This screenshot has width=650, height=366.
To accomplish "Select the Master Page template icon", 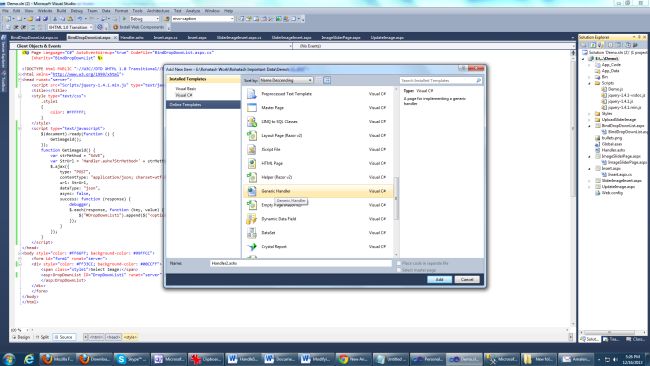I will click(252, 108).
